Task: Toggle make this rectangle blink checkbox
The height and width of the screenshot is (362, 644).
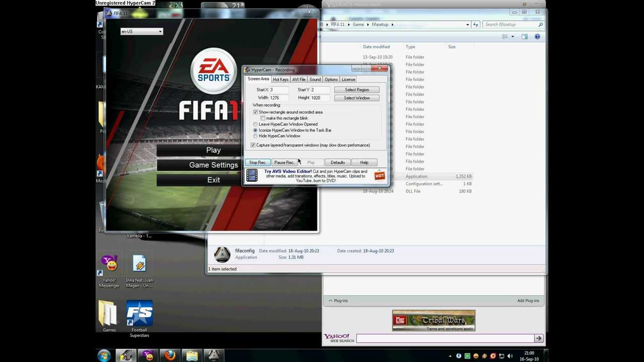Action: tap(263, 118)
